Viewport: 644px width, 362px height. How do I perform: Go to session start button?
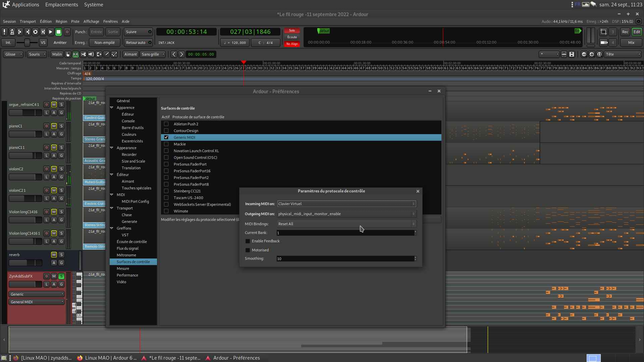(20, 32)
